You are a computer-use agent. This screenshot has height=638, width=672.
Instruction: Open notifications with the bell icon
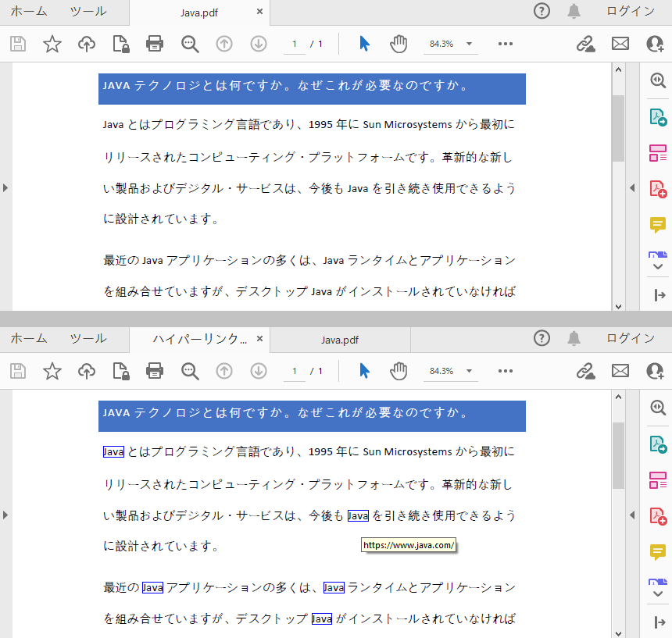coord(573,11)
